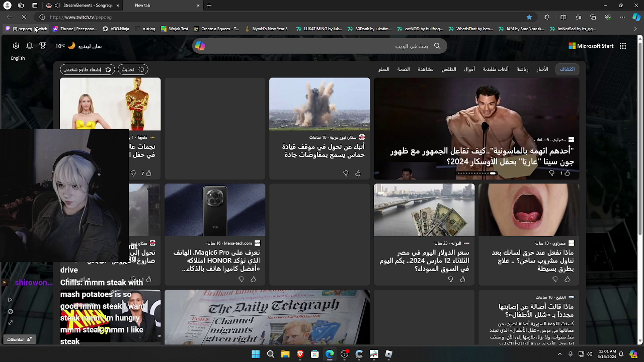Like the HONOR Magic6 Pro card
The width and height of the screenshot is (644, 362).
pyautogui.click(x=253, y=280)
